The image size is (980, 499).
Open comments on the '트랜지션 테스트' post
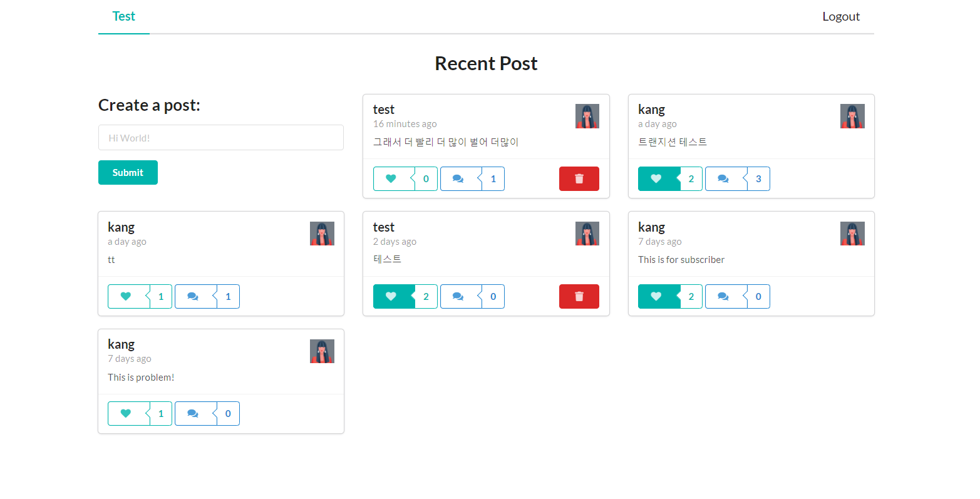point(723,178)
